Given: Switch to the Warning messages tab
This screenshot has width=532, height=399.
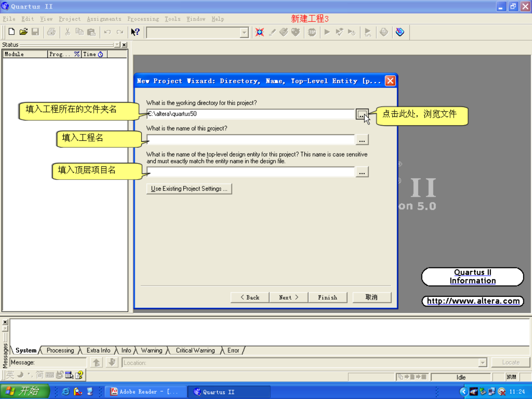Looking at the screenshot, I should coord(152,351).
